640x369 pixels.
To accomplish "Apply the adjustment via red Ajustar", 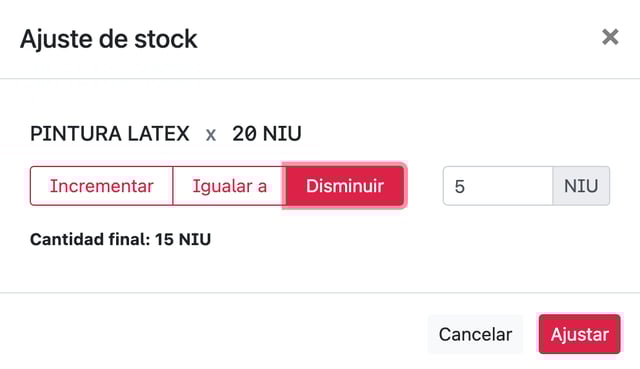I will [x=580, y=334].
